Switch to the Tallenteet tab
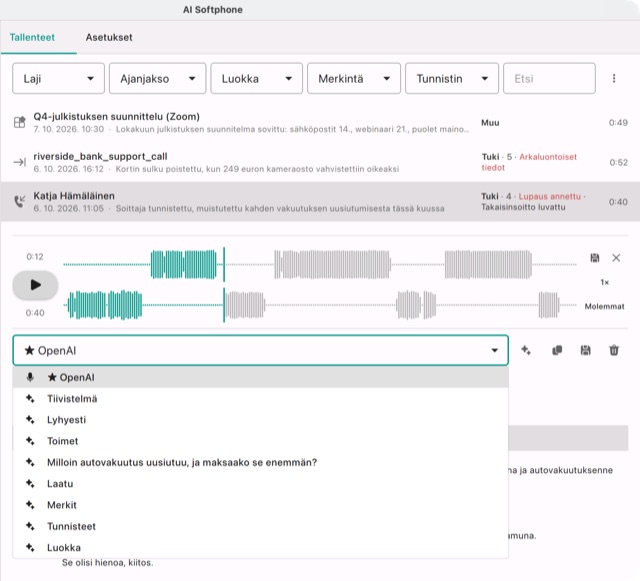640x581 pixels. [x=32, y=38]
